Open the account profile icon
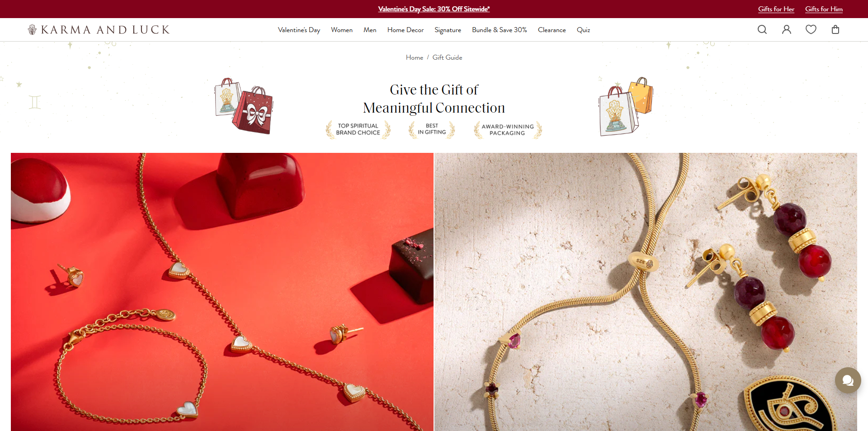Viewport: 868px width, 431px height. coord(787,29)
